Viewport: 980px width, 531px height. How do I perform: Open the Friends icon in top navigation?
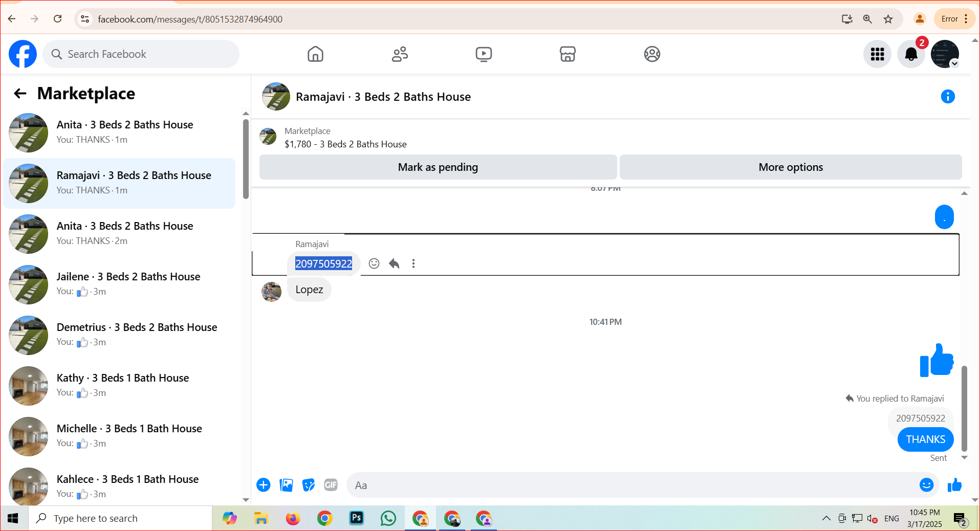point(400,54)
